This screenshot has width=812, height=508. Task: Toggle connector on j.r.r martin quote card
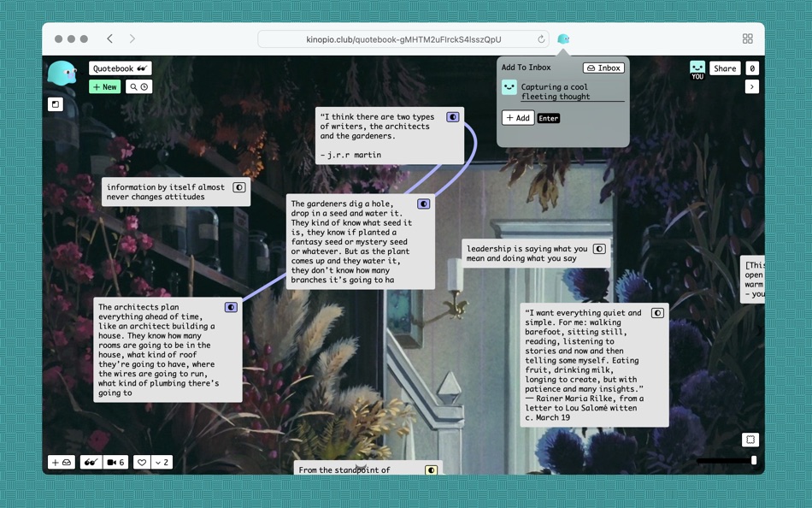[453, 117]
